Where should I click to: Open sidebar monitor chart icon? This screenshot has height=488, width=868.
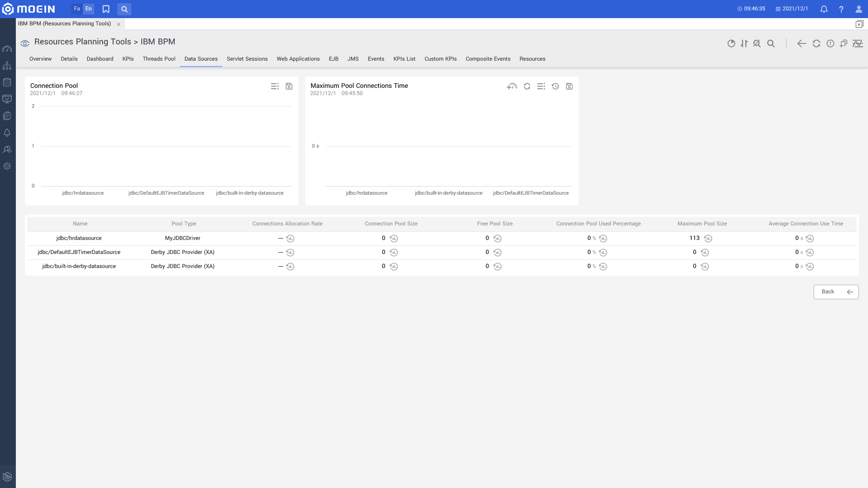point(7,99)
